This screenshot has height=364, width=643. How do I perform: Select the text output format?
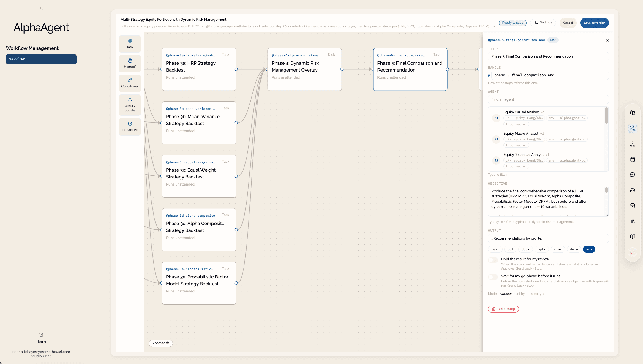click(x=495, y=249)
